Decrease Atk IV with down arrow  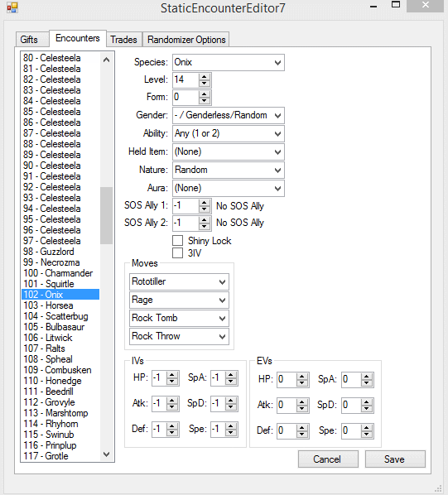tap(172, 407)
